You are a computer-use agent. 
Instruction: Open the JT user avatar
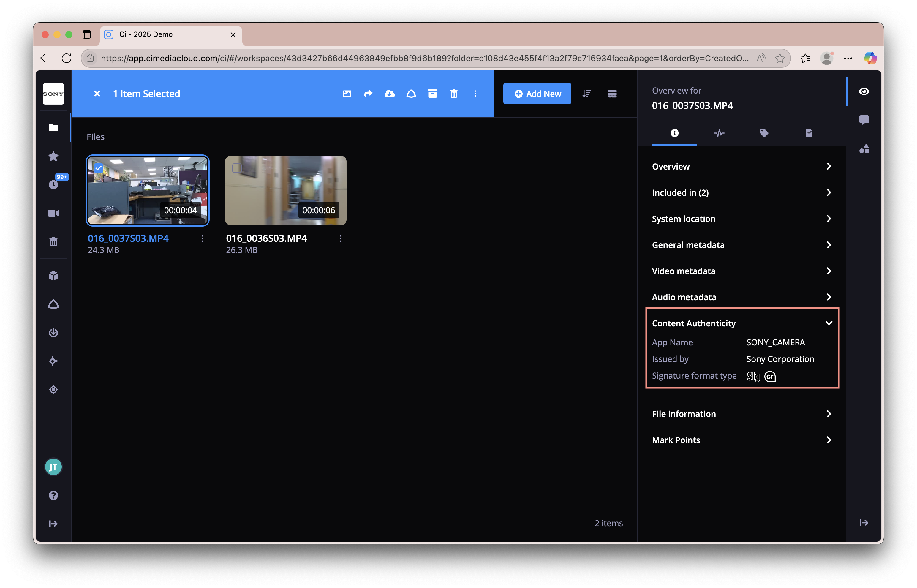click(x=53, y=467)
